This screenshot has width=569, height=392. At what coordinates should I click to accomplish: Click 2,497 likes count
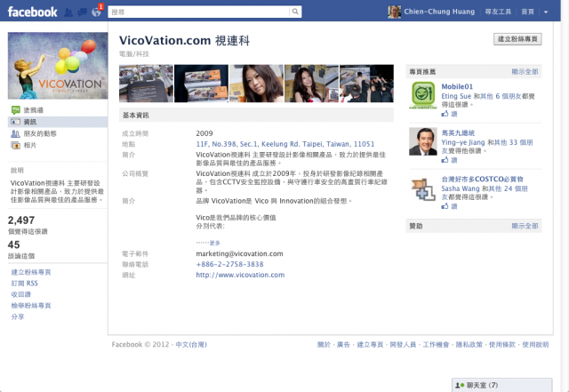click(x=21, y=220)
